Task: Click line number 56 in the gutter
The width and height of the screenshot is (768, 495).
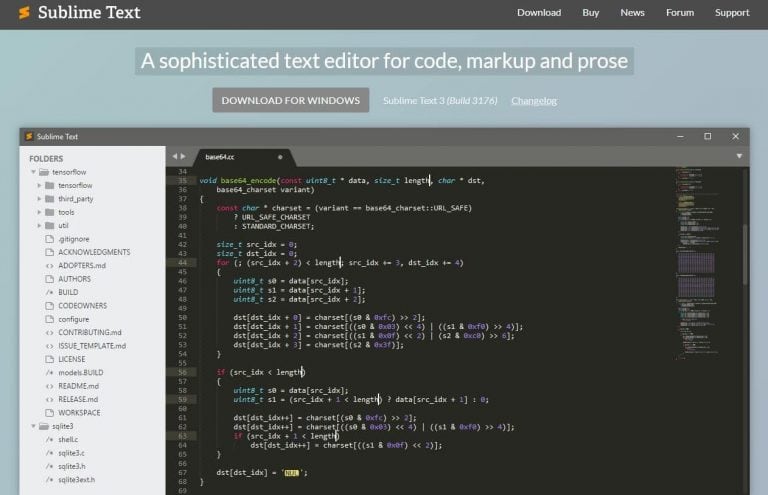Action: click(x=182, y=372)
